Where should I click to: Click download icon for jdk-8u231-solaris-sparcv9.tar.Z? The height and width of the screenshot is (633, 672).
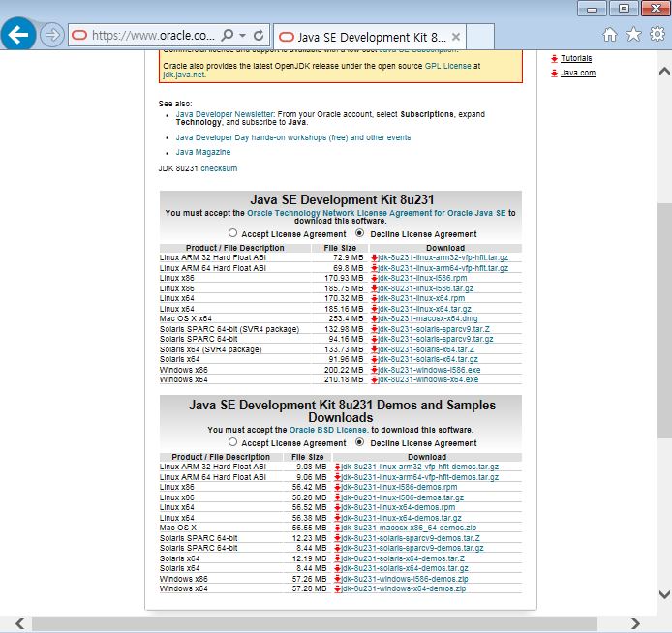tap(374, 329)
